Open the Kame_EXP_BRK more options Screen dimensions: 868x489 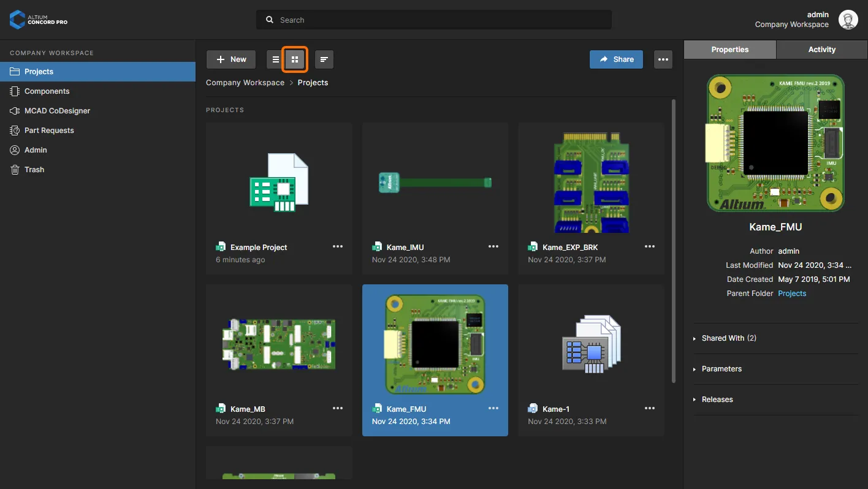650,246
